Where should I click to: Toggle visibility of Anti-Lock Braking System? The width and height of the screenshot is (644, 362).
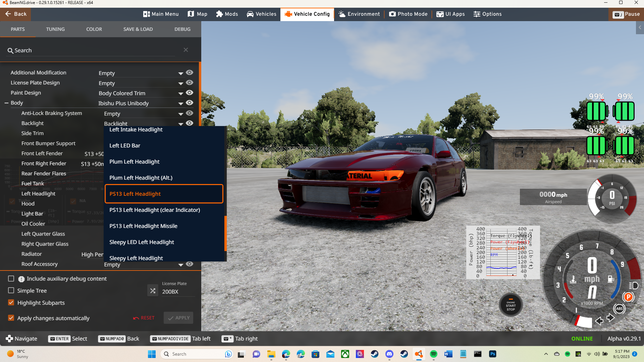coord(190,113)
